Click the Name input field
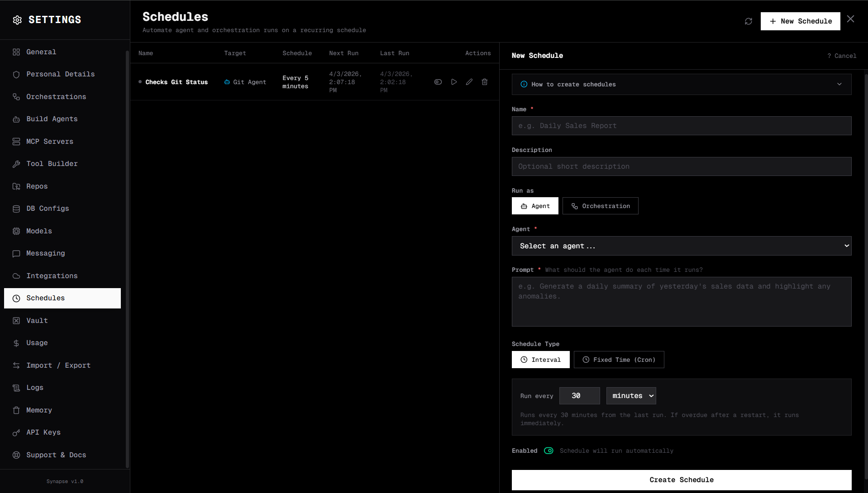The height and width of the screenshot is (493, 868). (682, 126)
